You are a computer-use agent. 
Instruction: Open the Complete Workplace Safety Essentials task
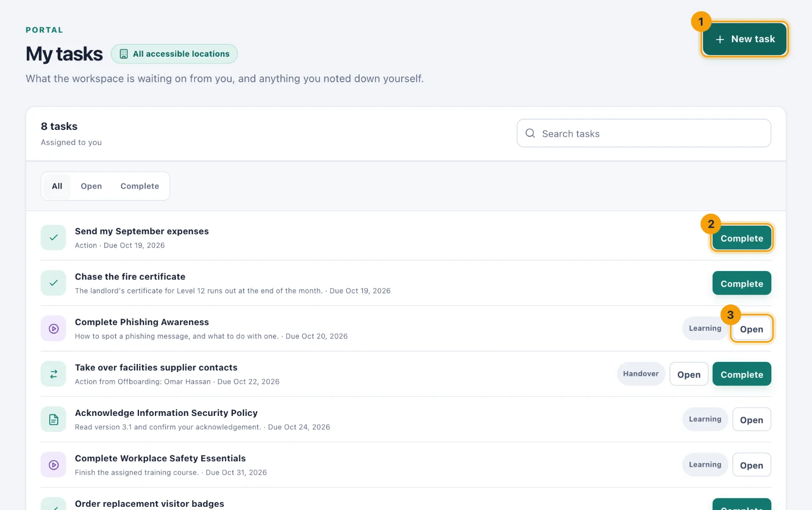click(751, 465)
